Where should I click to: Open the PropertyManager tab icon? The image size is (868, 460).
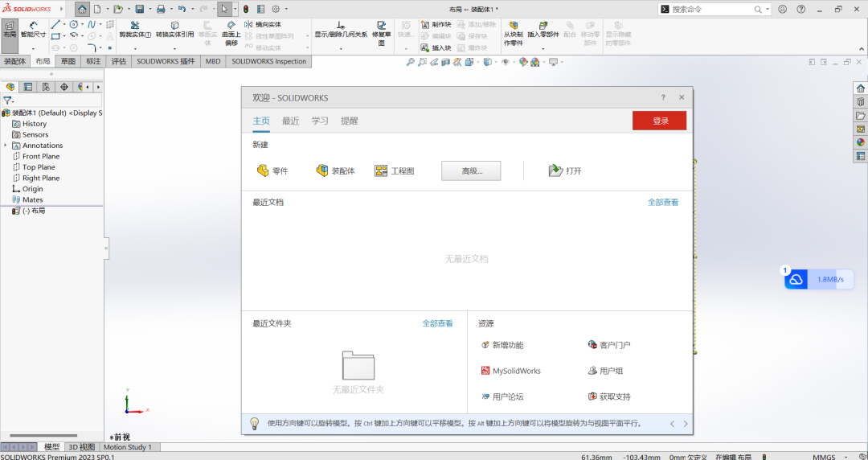click(x=27, y=87)
